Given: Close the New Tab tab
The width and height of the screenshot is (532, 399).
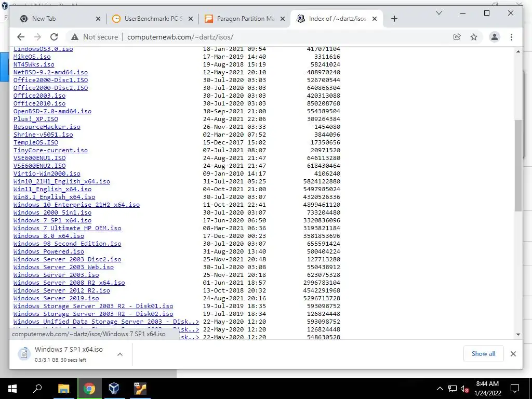Looking at the screenshot, I should (x=98, y=19).
